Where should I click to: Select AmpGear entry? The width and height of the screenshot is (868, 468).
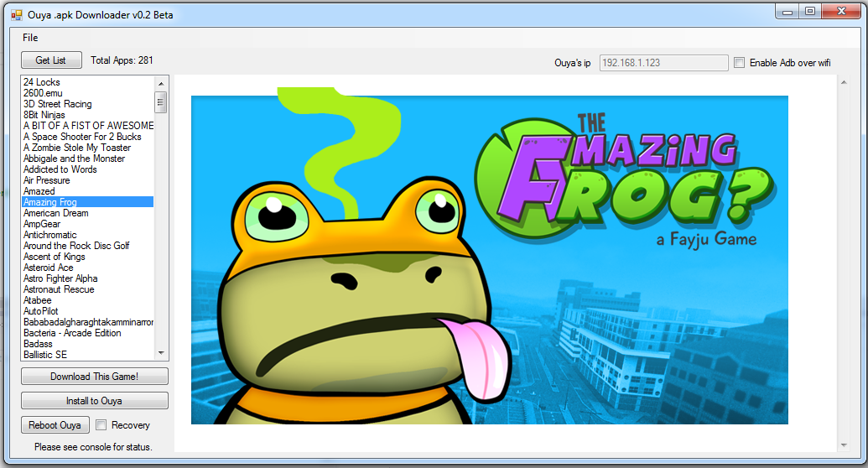87,224
